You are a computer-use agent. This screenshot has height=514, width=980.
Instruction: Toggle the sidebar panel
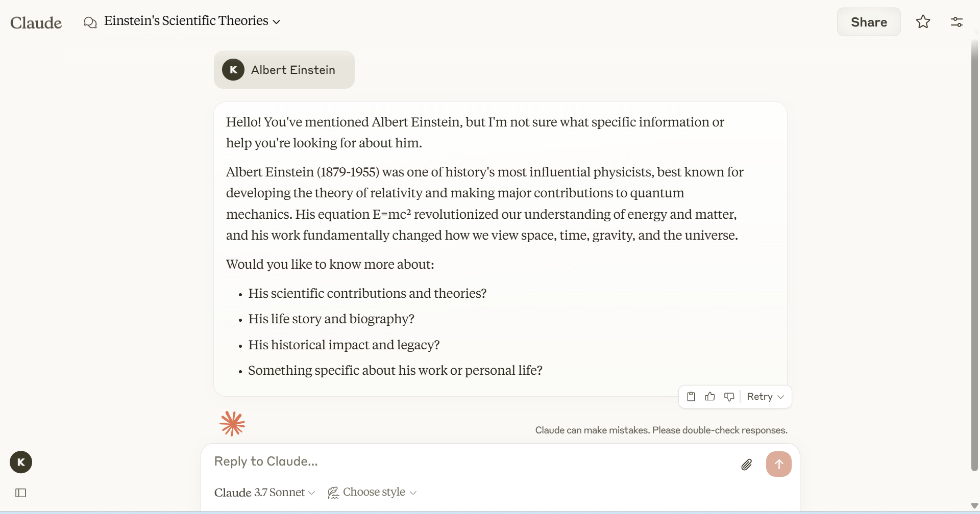coord(21,493)
